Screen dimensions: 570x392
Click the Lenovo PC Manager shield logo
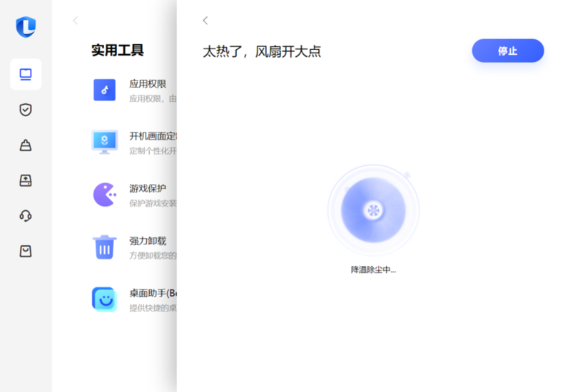[x=26, y=27]
